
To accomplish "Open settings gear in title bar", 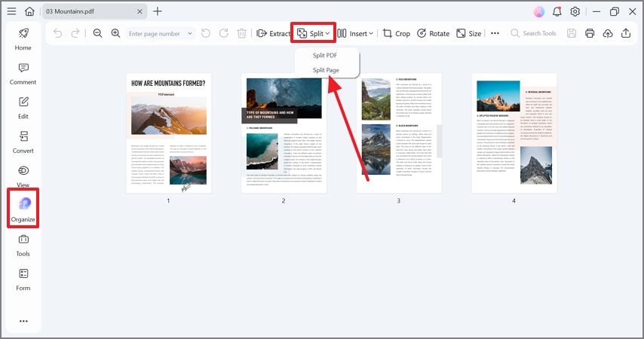I will coord(575,11).
